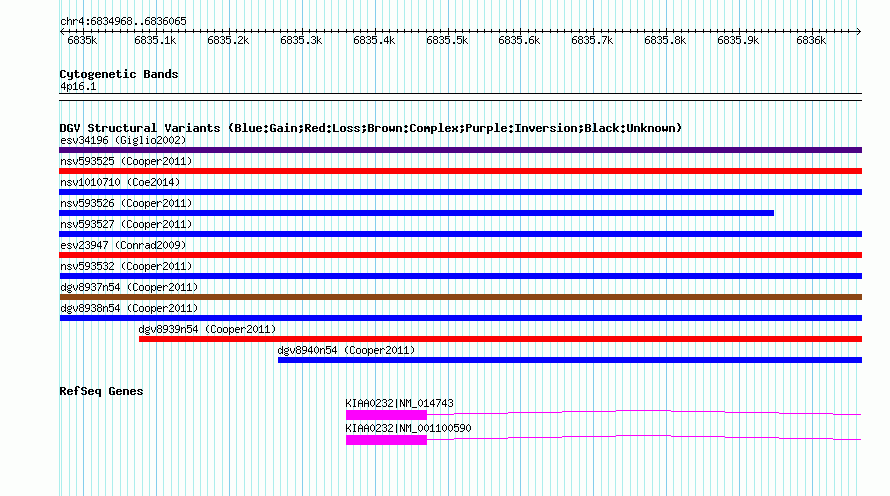Open the esv23947 (Conrad2009) label

pyautogui.click(x=123, y=245)
